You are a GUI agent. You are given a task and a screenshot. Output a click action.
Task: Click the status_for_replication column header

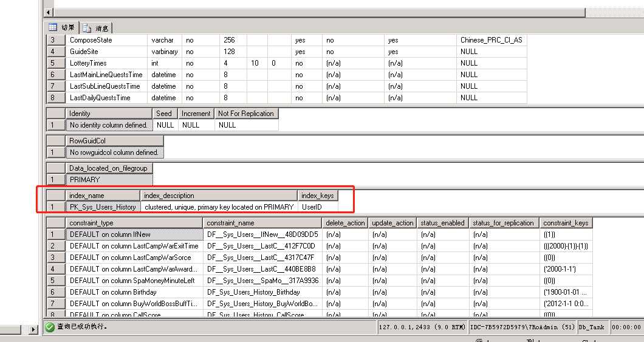click(504, 222)
